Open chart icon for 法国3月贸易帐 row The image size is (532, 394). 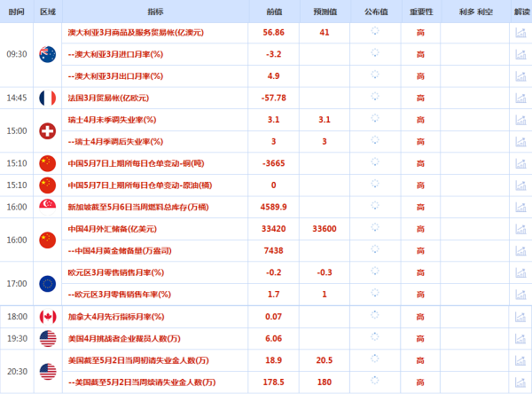[520, 98]
